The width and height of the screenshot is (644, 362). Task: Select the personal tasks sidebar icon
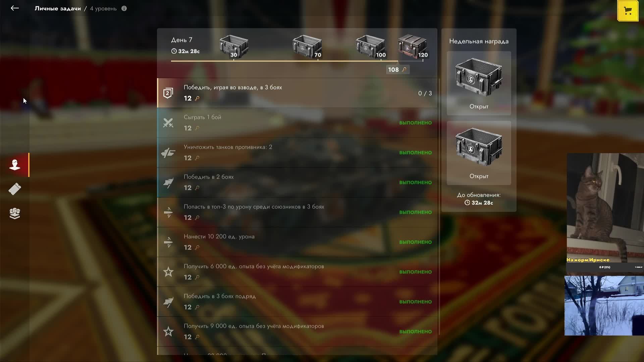coord(15,165)
